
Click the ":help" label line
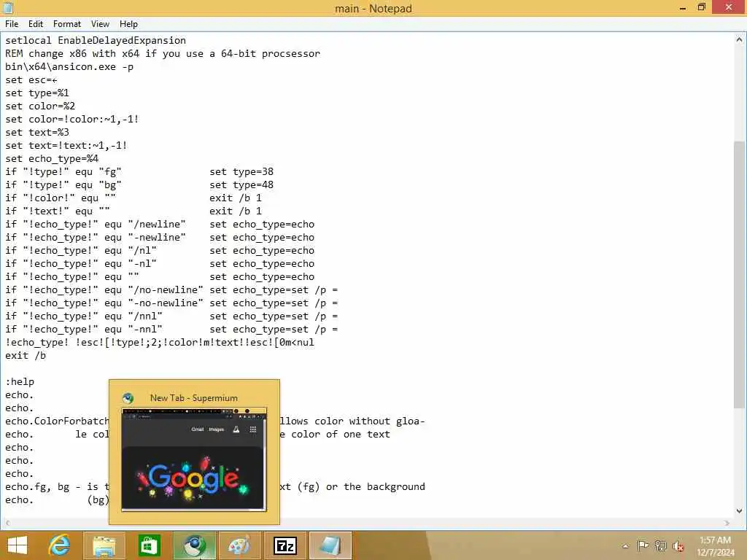20,382
